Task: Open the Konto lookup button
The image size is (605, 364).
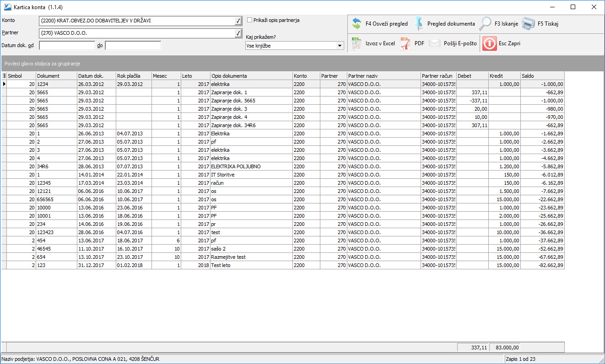Action: point(238,21)
